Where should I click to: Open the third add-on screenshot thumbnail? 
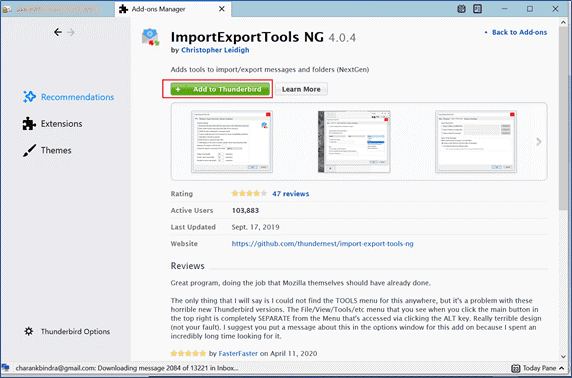pos(476,142)
